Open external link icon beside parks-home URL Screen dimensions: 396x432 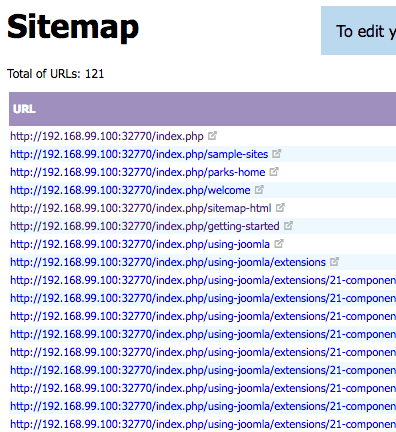[x=274, y=172]
